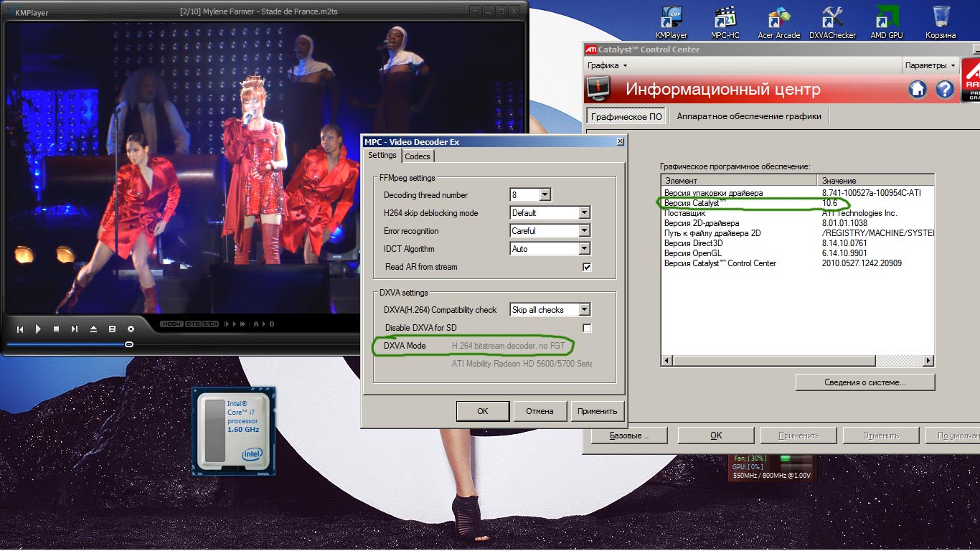
Task: Select Поставщик row in list
Action: point(798,213)
